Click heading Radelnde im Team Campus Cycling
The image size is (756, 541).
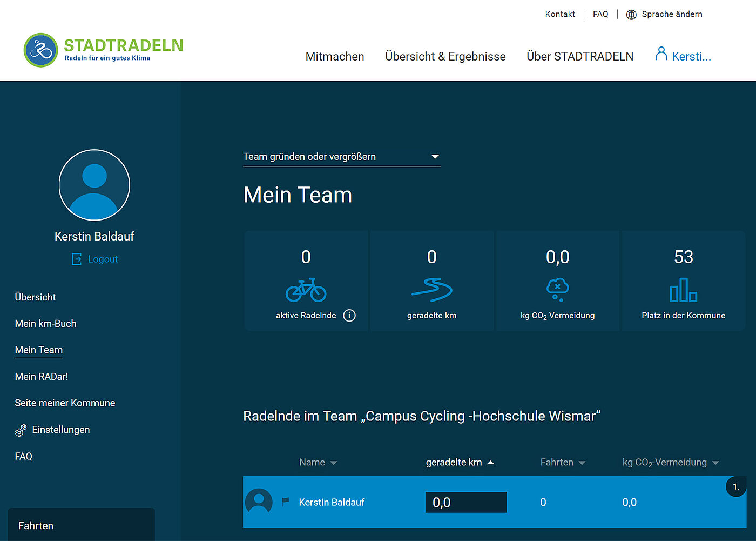[422, 416]
